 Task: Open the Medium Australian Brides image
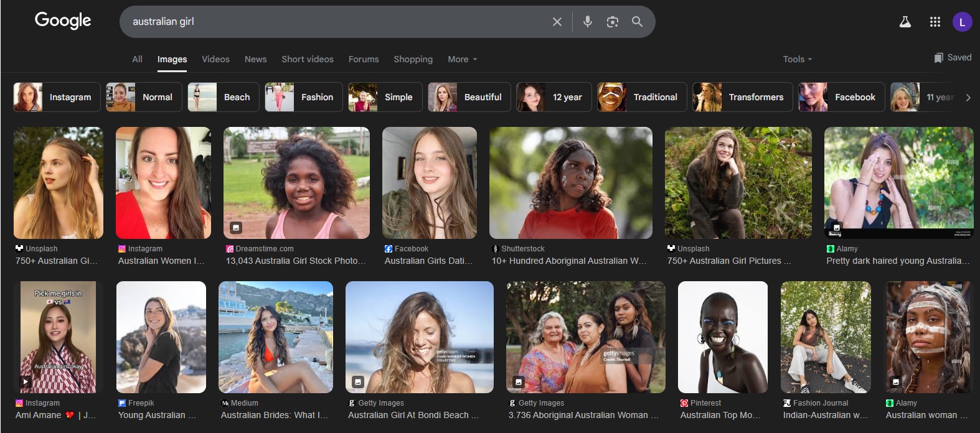tap(276, 337)
